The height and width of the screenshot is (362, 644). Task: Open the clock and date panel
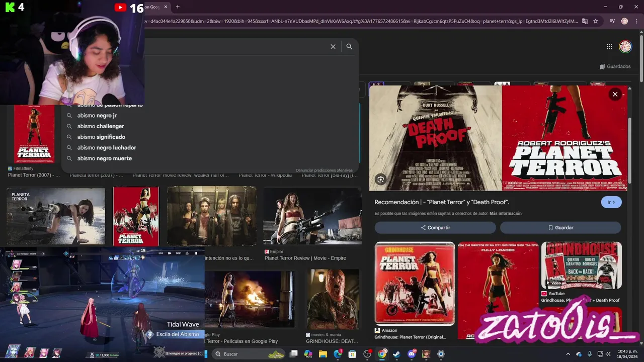[x=627, y=354]
